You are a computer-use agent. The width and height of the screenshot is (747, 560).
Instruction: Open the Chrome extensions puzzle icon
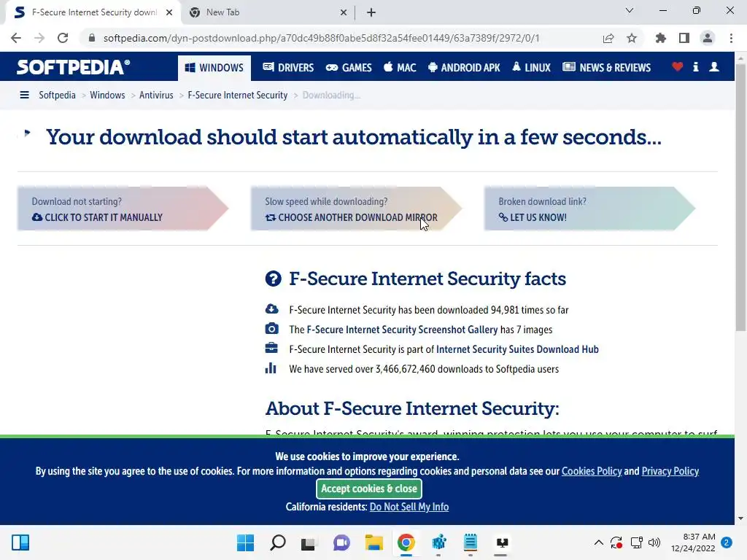(661, 38)
